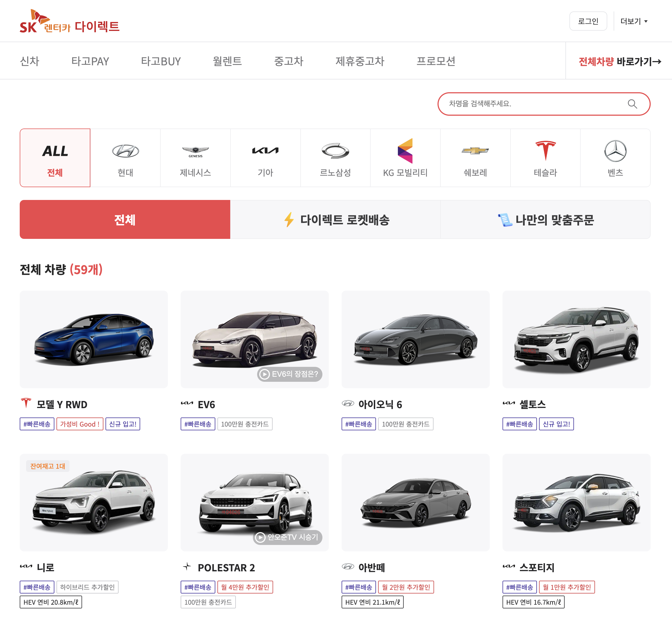This screenshot has width=672, height=618.
Task: Click the 로그인 button
Action: pos(588,21)
